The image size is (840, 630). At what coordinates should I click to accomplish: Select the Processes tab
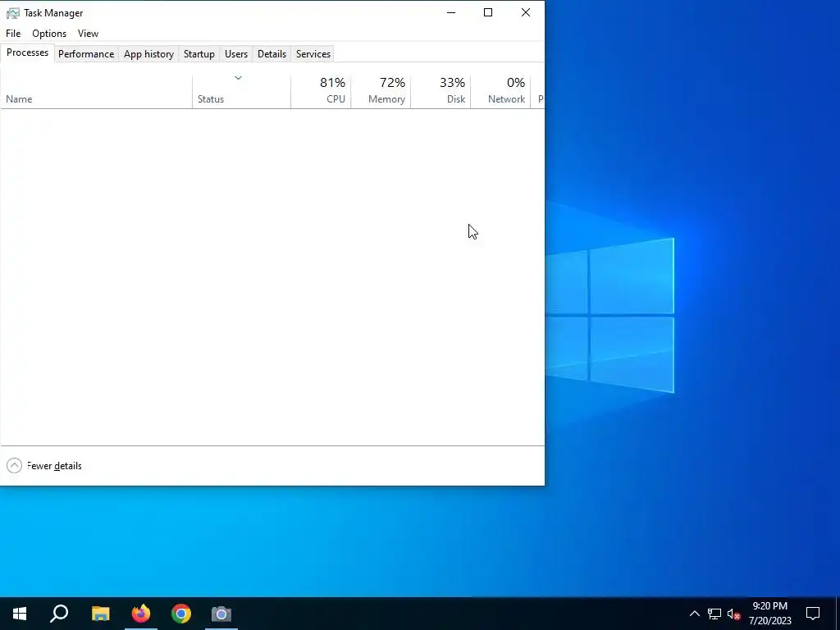(x=27, y=52)
